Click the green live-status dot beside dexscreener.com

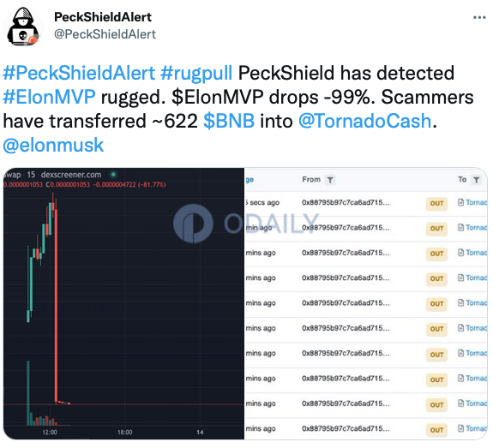pos(113,175)
